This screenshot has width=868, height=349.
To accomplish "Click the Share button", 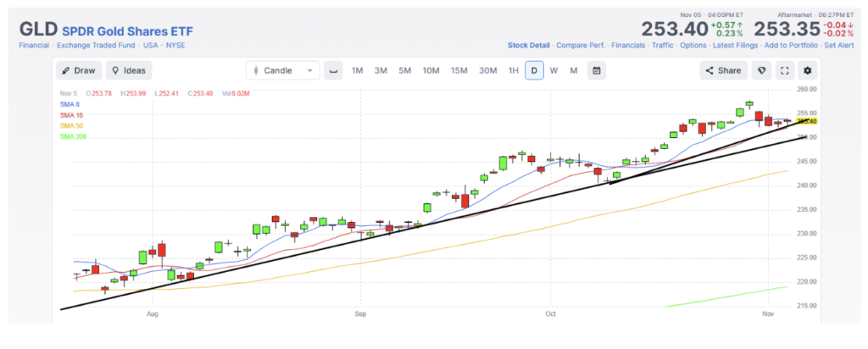I will [x=724, y=70].
